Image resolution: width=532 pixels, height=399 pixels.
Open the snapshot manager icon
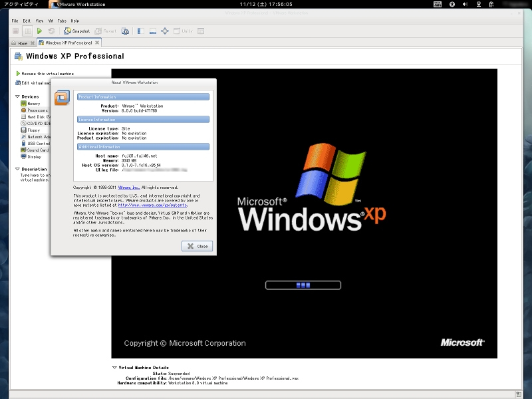click(125, 31)
